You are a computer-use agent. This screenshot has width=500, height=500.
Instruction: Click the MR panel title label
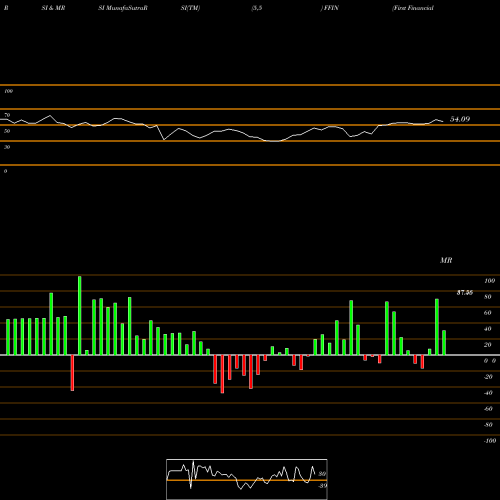(446, 260)
